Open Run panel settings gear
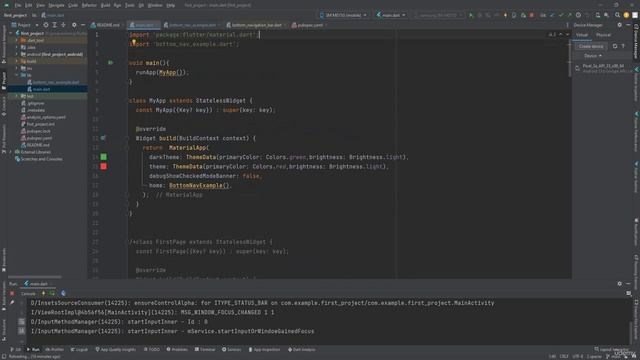Image resolution: width=640 pixels, height=360 pixels. pos(620,284)
